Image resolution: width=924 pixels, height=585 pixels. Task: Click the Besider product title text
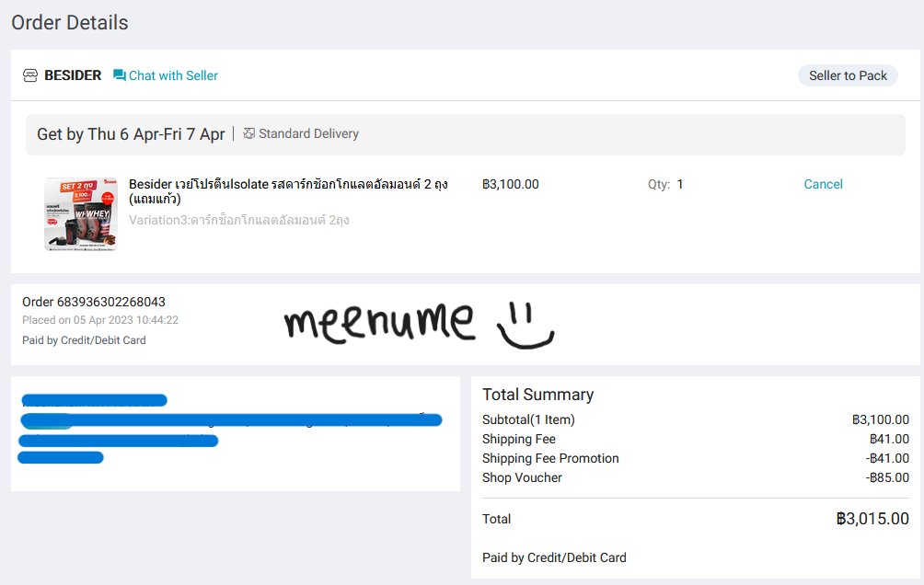pyautogui.click(x=288, y=191)
